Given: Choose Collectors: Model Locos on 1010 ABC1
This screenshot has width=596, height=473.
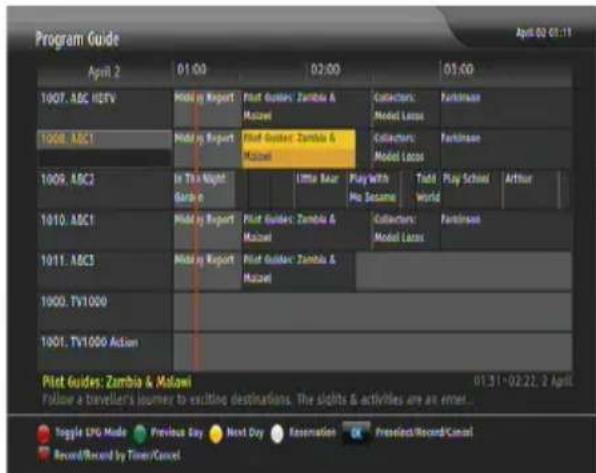Looking at the screenshot, I should point(406,230).
